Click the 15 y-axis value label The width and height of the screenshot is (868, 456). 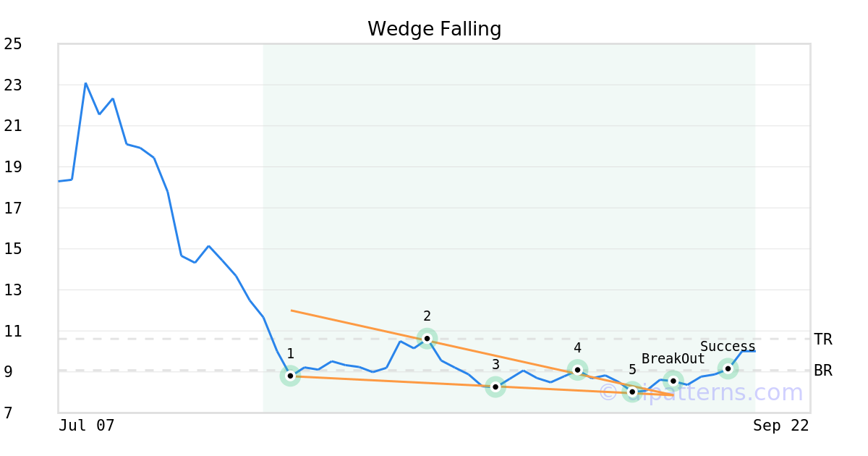[x=13, y=249]
